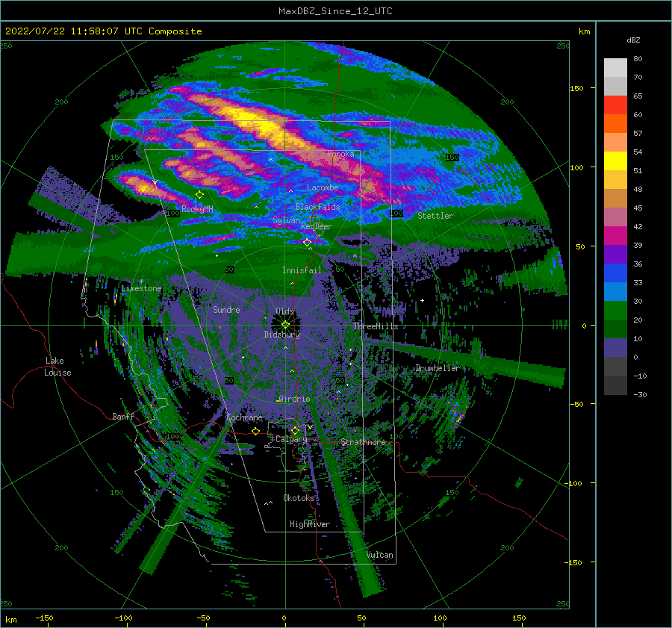Select the red 60-65 dBZ legend swatch
Image resolution: width=672 pixels, height=628 pixels.
(615, 105)
